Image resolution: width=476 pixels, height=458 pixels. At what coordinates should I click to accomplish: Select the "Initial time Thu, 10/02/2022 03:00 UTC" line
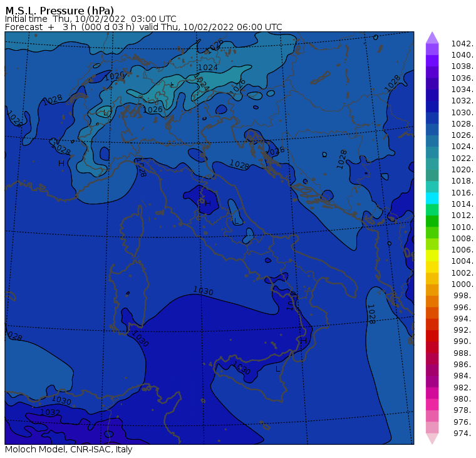point(90,19)
